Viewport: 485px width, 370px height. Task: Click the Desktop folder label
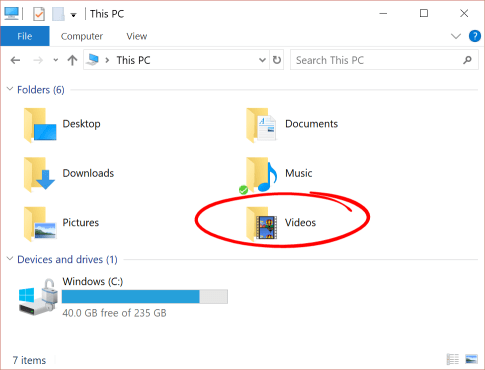coord(81,124)
